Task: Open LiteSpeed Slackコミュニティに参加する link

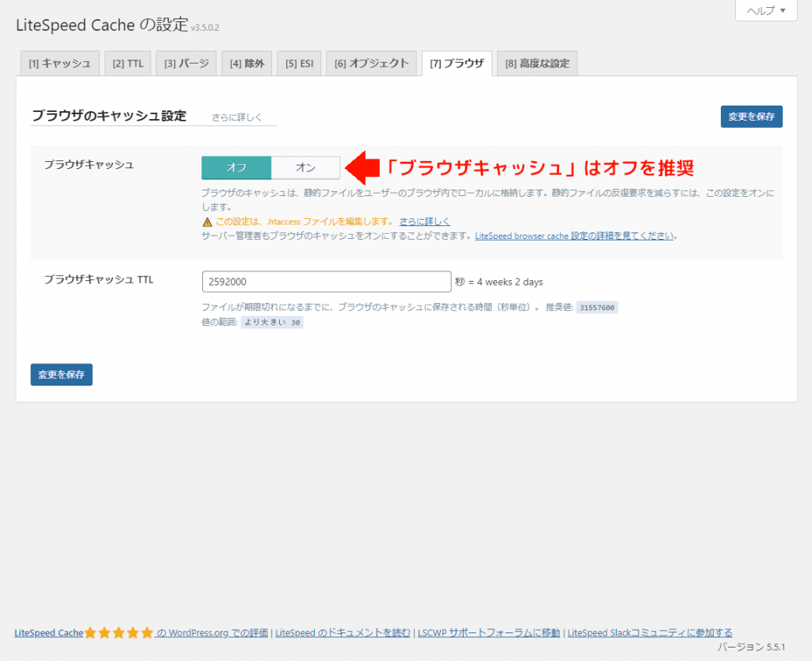Action: (x=650, y=632)
